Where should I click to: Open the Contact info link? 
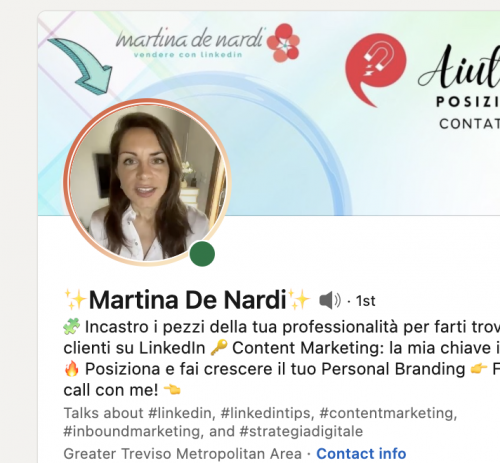coord(361,454)
